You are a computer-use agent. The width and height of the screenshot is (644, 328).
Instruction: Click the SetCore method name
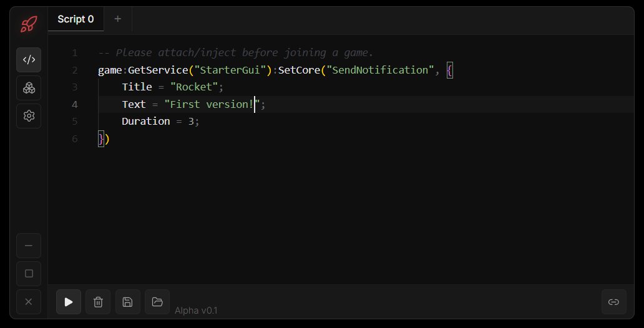click(x=299, y=70)
